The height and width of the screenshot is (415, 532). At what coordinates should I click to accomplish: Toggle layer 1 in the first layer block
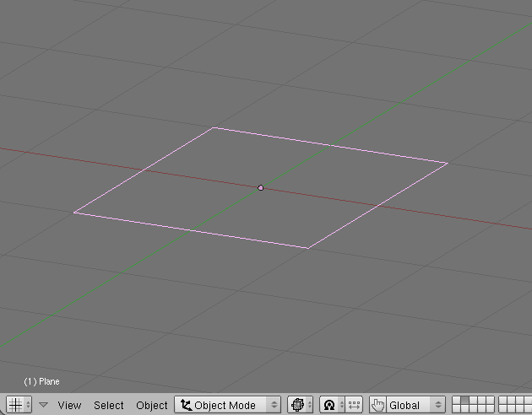(456, 400)
